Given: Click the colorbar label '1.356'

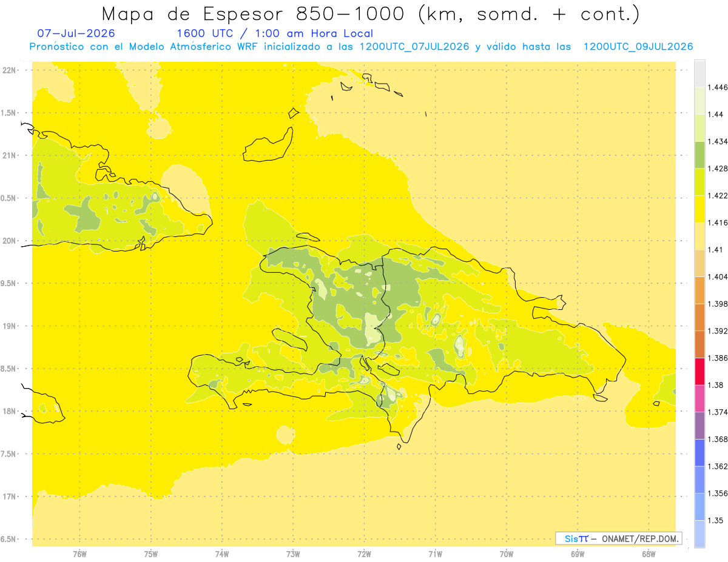Looking at the screenshot, I should coord(718,493).
